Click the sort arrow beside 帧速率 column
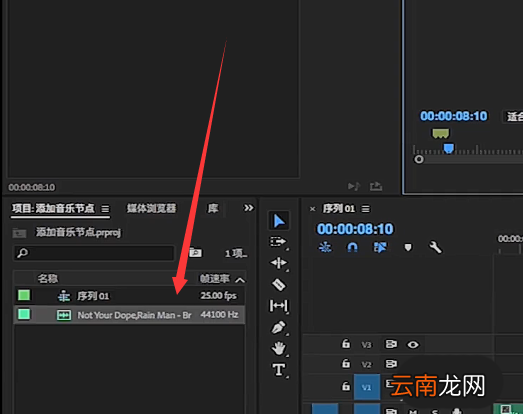 240,280
